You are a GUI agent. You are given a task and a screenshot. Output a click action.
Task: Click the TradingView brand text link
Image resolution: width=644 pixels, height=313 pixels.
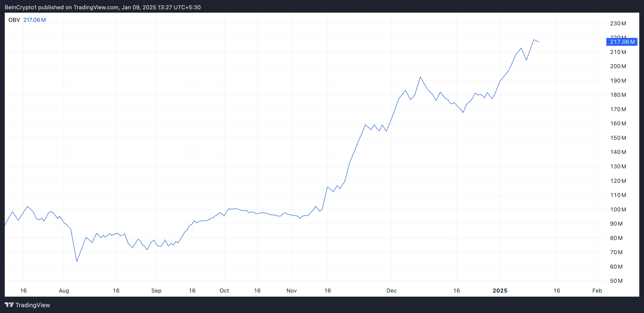[33, 305]
